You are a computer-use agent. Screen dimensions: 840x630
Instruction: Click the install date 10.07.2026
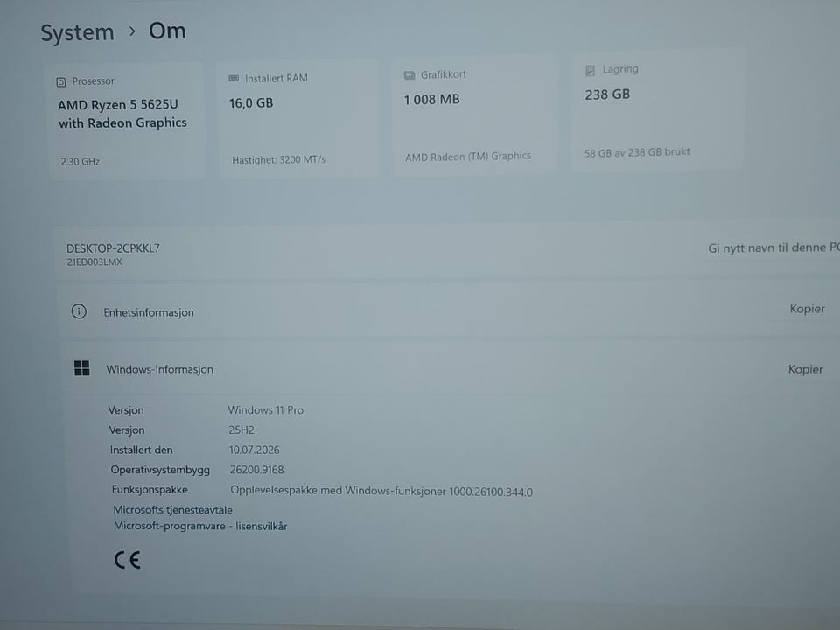[254, 450]
